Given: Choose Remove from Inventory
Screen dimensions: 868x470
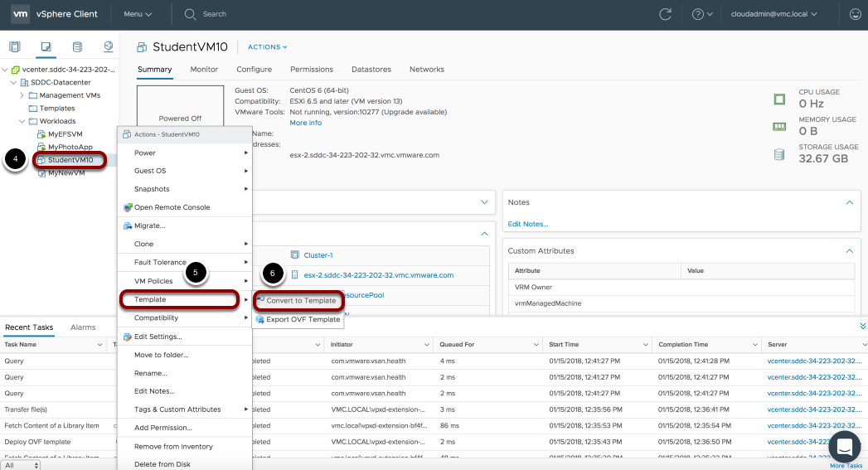Looking at the screenshot, I should click(x=185, y=446).
